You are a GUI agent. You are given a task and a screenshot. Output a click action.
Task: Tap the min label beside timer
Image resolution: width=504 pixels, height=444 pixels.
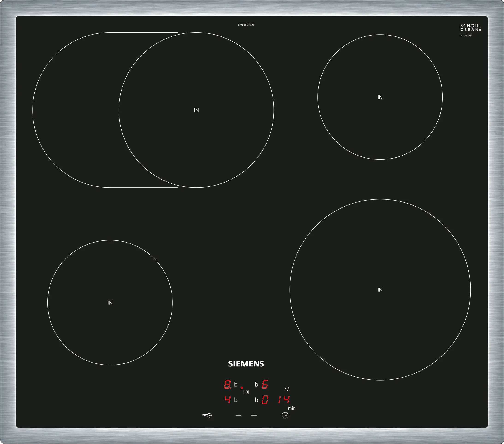292,408
